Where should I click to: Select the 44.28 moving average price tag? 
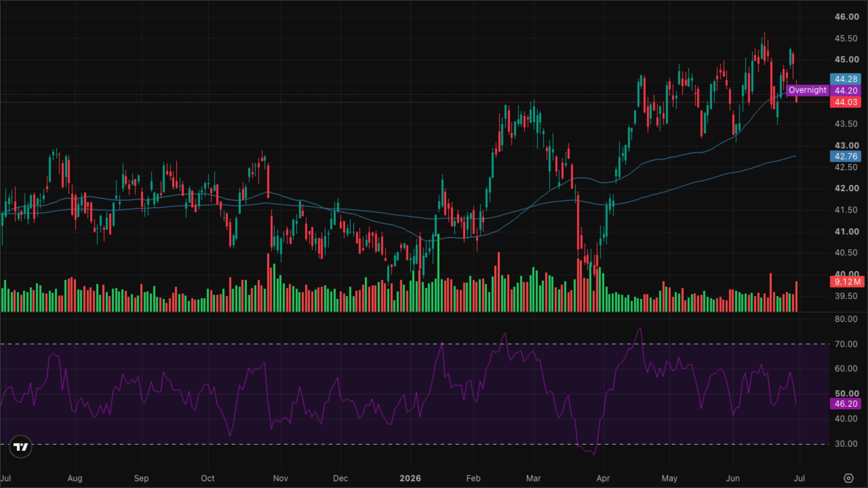(845, 79)
